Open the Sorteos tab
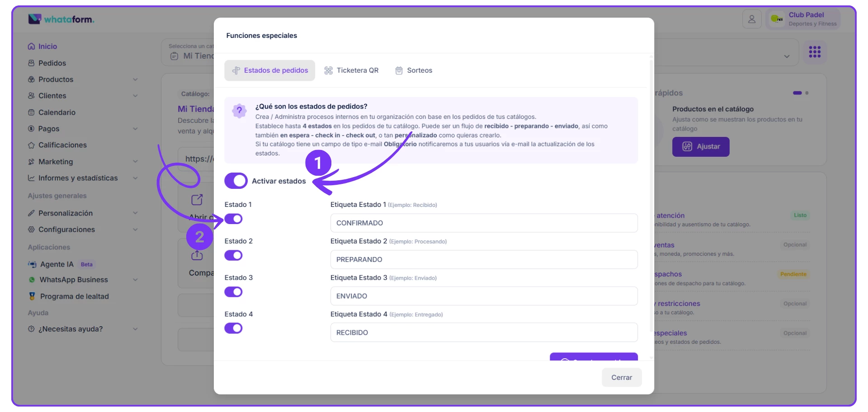868x412 pixels. point(414,70)
